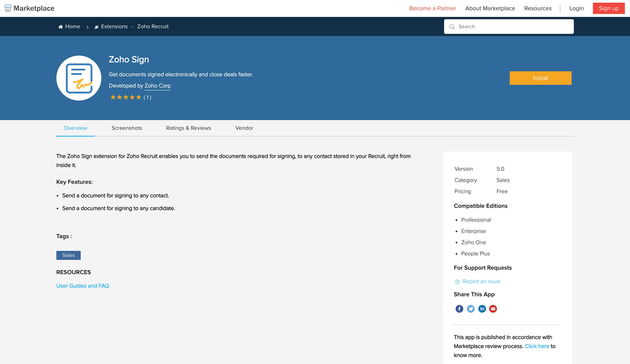The image size is (630, 364).
Task: Click the Home house icon in breadcrumb
Action: (x=60, y=27)
